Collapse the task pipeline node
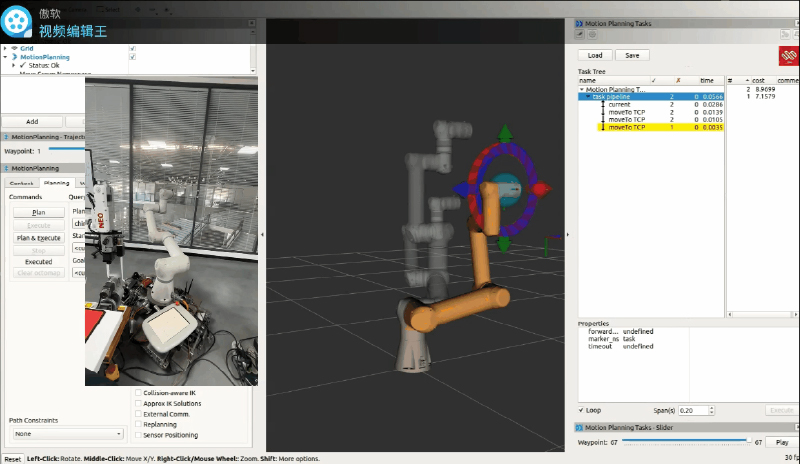800x464 pixels. (588, 96)
